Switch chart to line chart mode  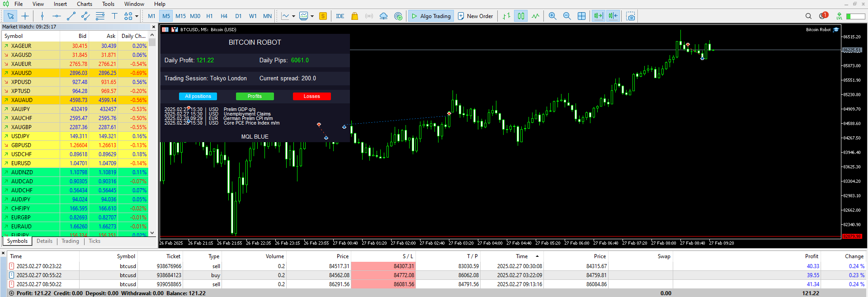point(535,16)
